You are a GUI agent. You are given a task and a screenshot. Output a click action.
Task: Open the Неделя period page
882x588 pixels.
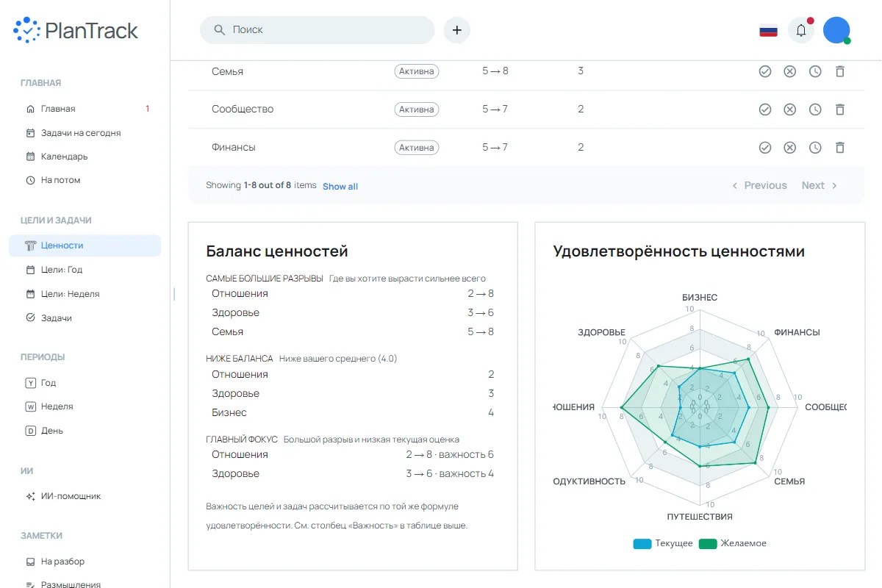(85, 406)
